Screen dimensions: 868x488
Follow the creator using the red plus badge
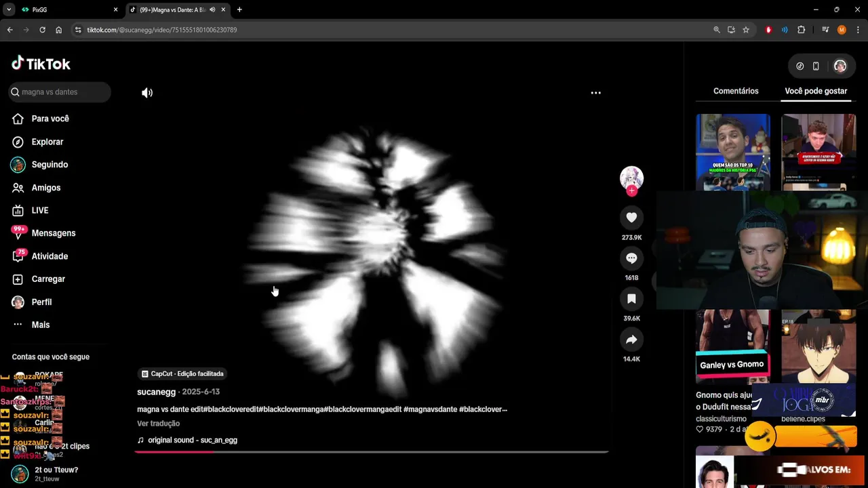coord(631,191)
